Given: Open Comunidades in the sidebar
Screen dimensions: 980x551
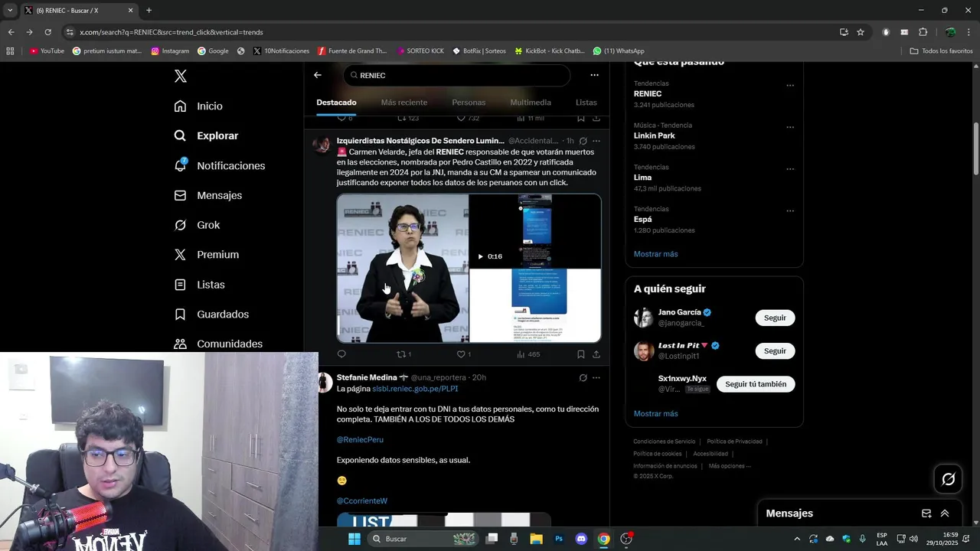Looking at the screenshot, I should coord(218,344).
